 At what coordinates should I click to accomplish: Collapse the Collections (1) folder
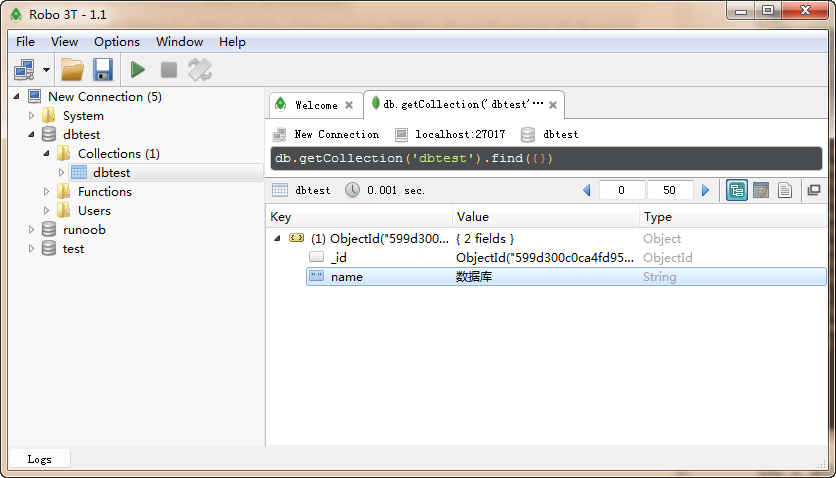[46, 153]
